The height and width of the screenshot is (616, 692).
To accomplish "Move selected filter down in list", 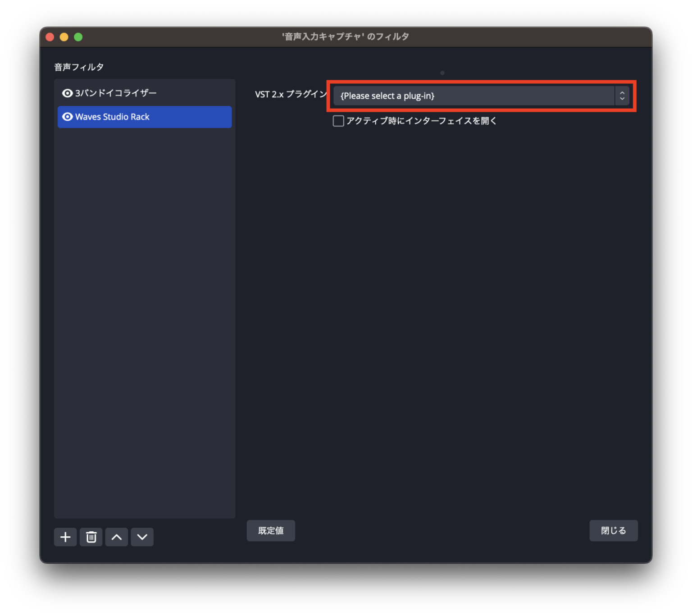I will [x=142, y=537].
